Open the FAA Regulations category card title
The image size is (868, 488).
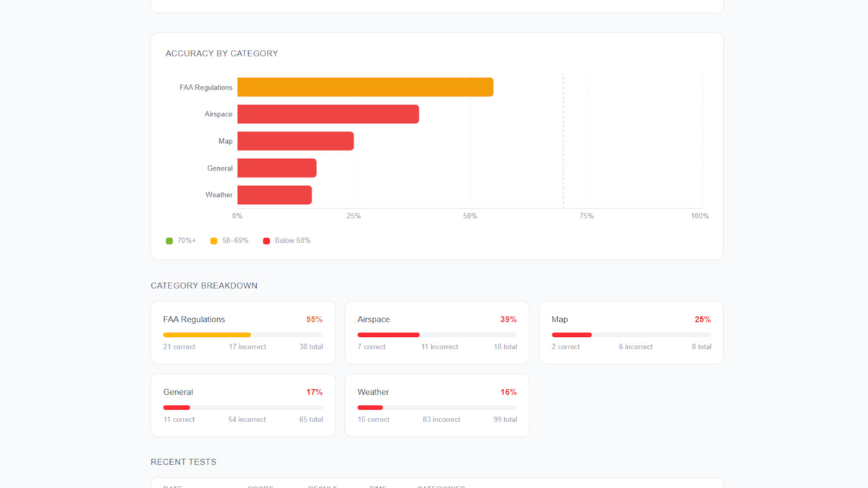pos(194,320)
